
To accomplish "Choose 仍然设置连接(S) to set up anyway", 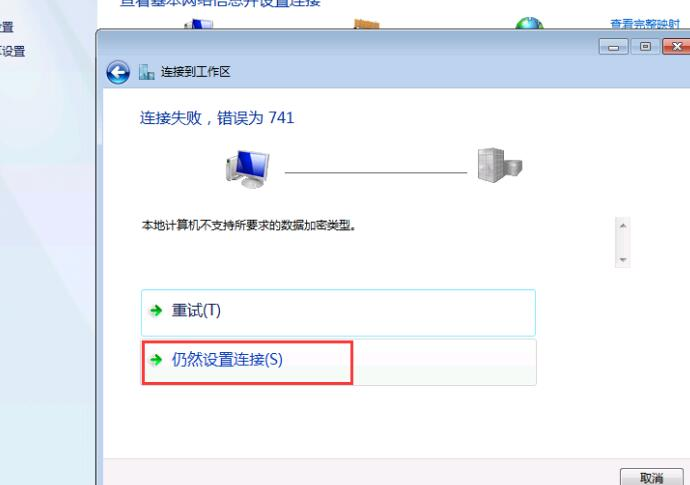I will point(338,362).
